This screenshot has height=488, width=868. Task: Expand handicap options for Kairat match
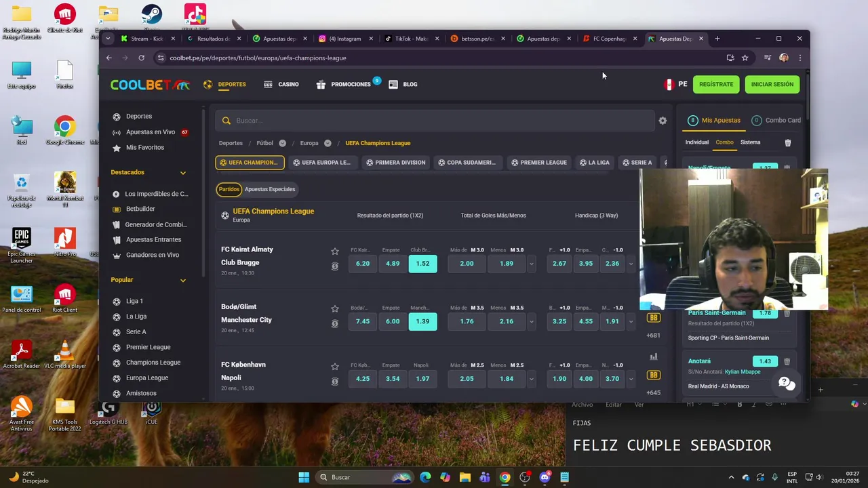[x=631, y=264]
